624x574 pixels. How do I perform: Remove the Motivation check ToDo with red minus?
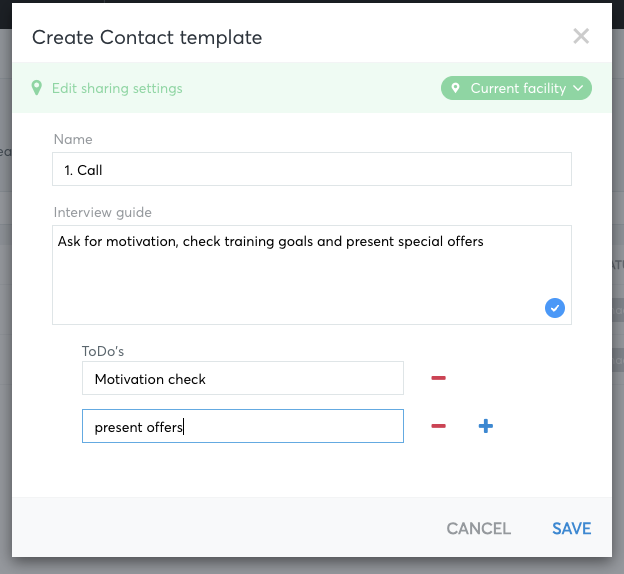point(438,378)
